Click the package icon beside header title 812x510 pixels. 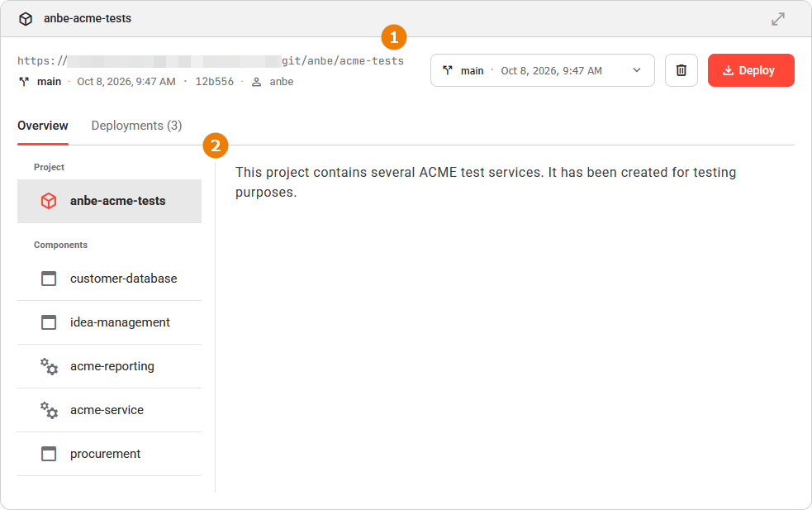(x=26, y=19)
